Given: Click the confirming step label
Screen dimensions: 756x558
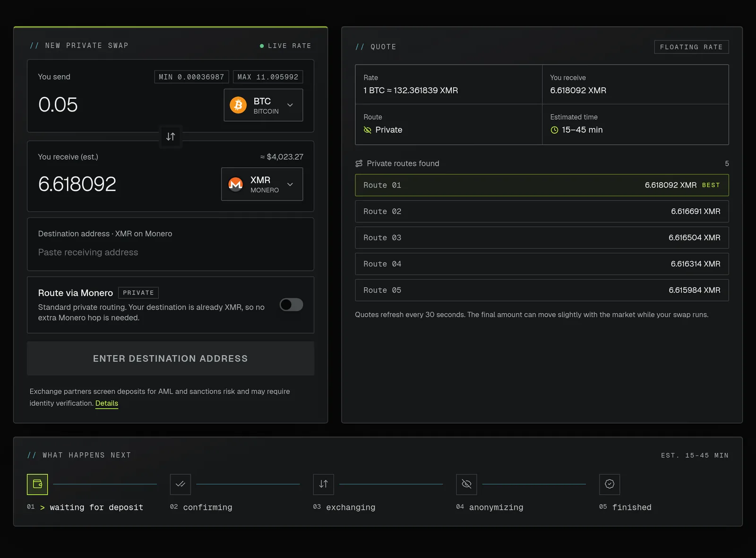Looking at the screenshot, I should (x=208, y=507).
